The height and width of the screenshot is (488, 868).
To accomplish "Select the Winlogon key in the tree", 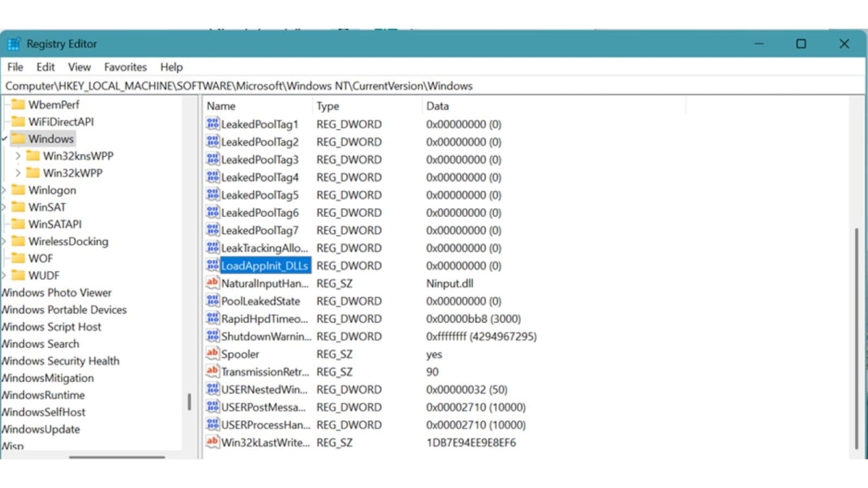I will coord(52,190).
